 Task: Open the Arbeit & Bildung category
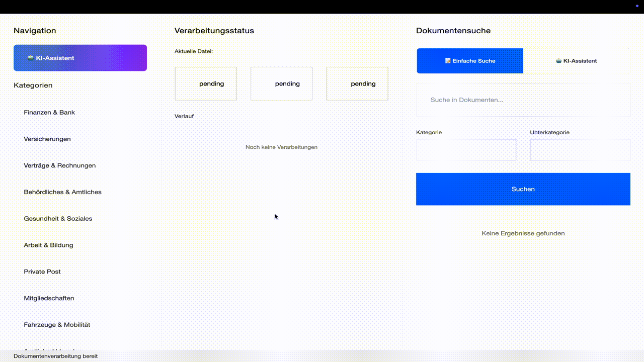(x=48, y=245)
